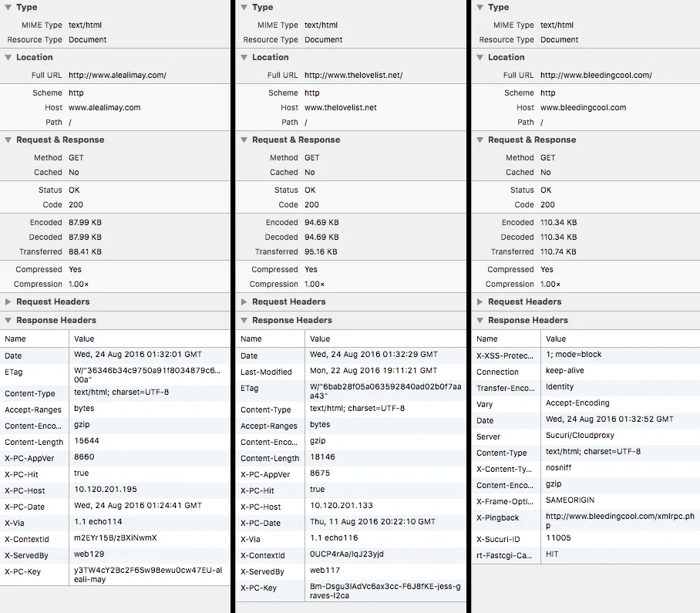Select X-PC-AppVer value 8660
Screen dimensions: 700x613
pos(84,456)
